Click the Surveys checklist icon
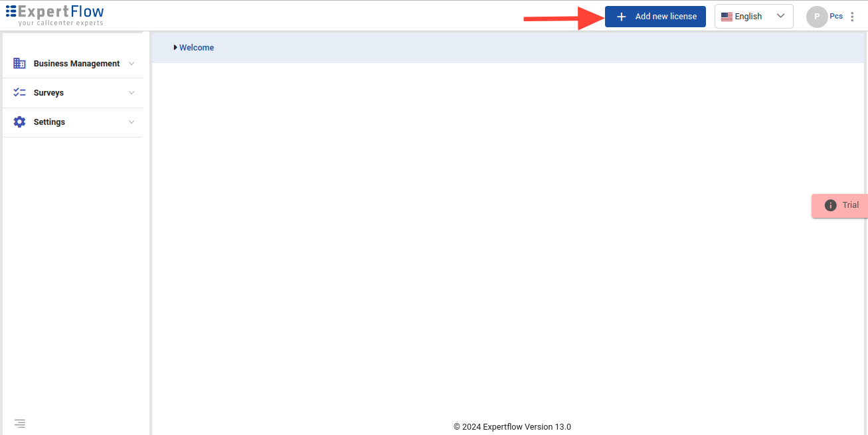 [19, 93]
